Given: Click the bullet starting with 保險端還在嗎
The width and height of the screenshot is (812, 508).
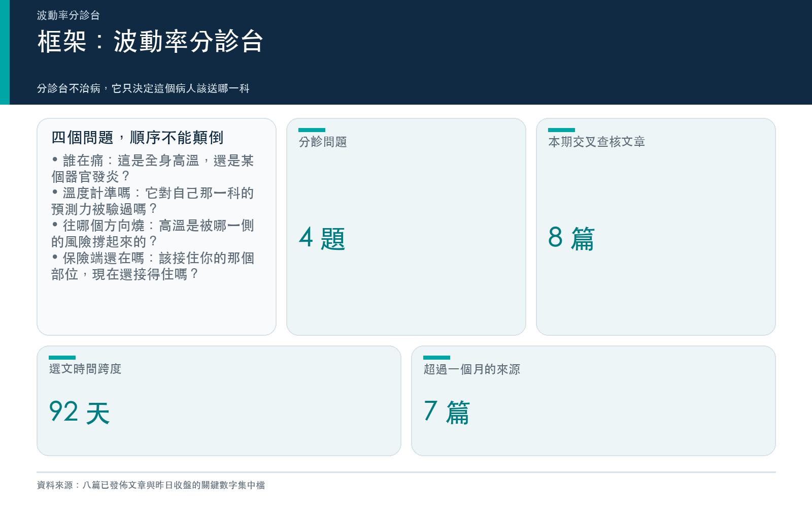Looking at the screenshot, I should (152, 266).
